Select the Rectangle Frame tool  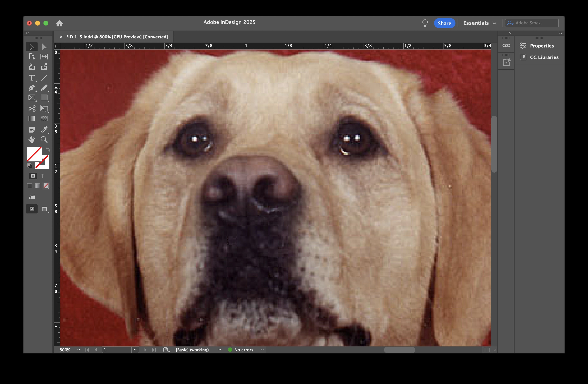coord(32,98)
